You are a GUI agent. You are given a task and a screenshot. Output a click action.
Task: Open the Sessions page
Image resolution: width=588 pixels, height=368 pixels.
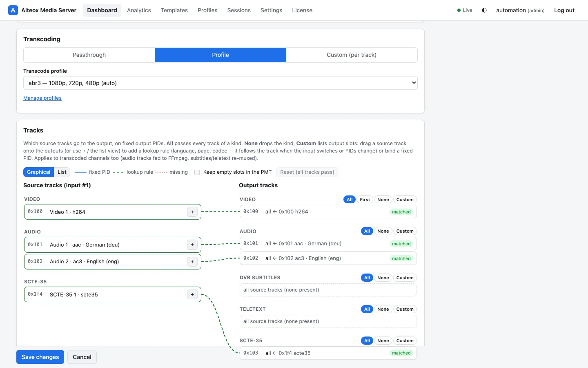click(x=239, y=10)
